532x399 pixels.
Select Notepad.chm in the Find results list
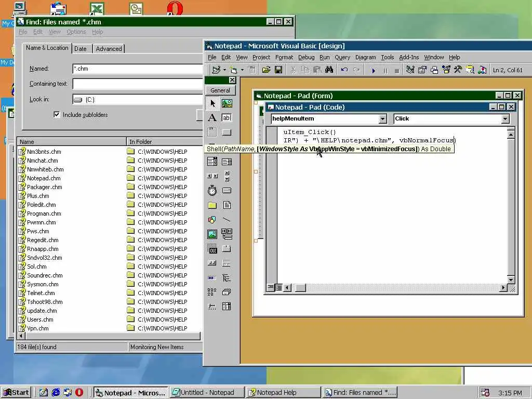(x=44, y=178)
